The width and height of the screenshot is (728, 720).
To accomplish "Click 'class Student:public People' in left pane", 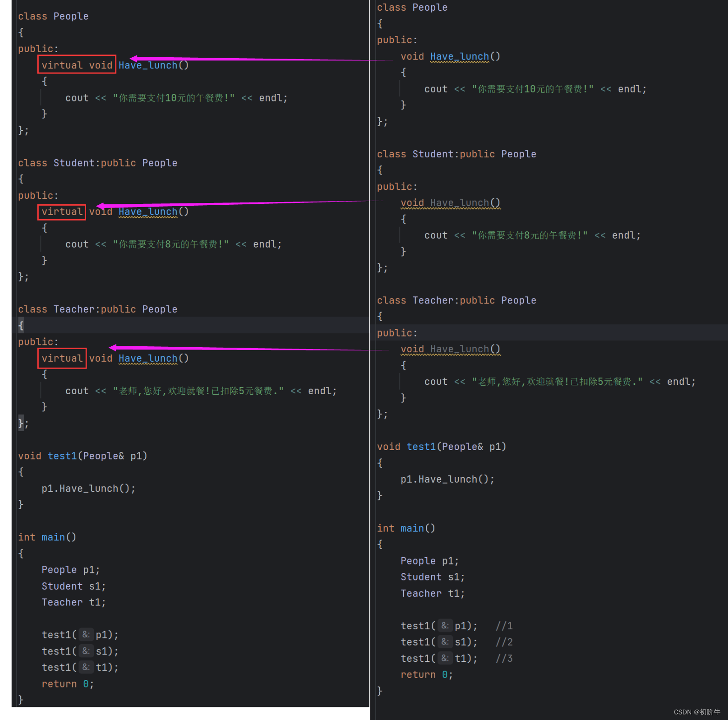I will 98,163.
